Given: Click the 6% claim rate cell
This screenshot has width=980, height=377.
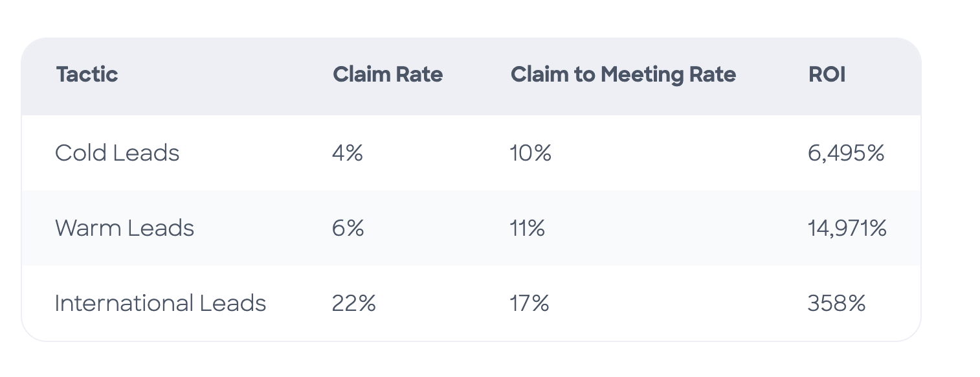Looking at the screenshot, I should tap(348, 228).
